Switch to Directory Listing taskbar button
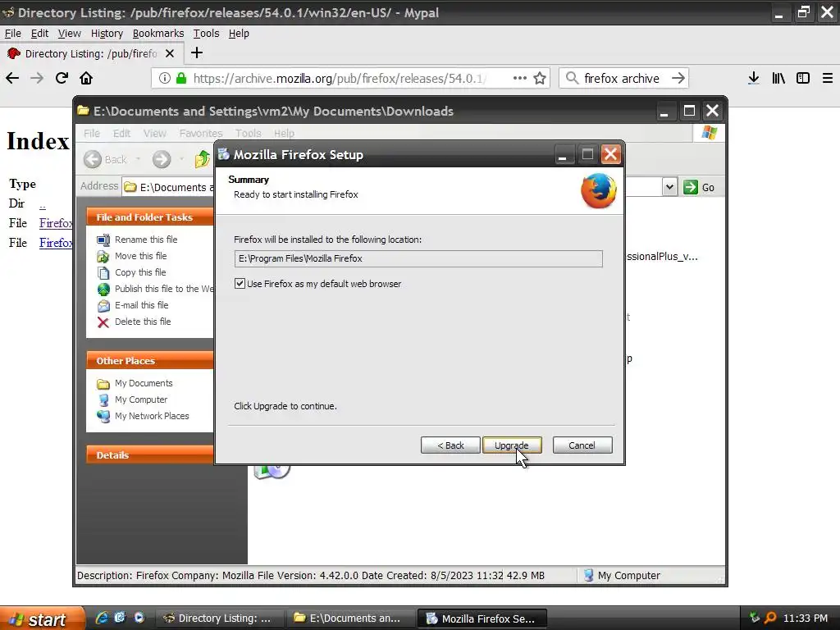The image size is (840, 630). [218, 619]
